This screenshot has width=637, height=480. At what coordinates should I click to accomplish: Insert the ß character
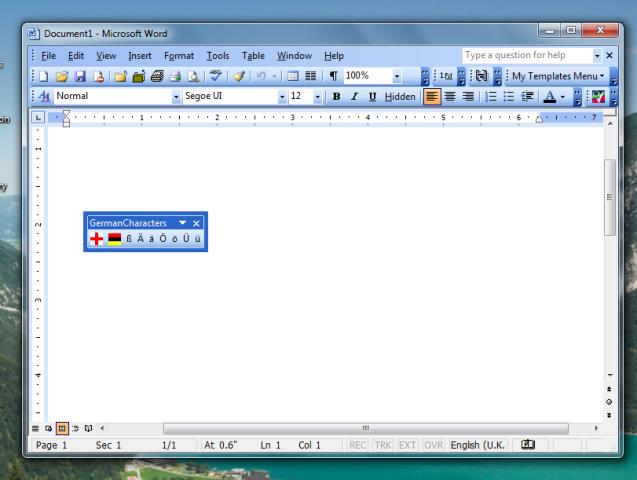coord(129,239)
